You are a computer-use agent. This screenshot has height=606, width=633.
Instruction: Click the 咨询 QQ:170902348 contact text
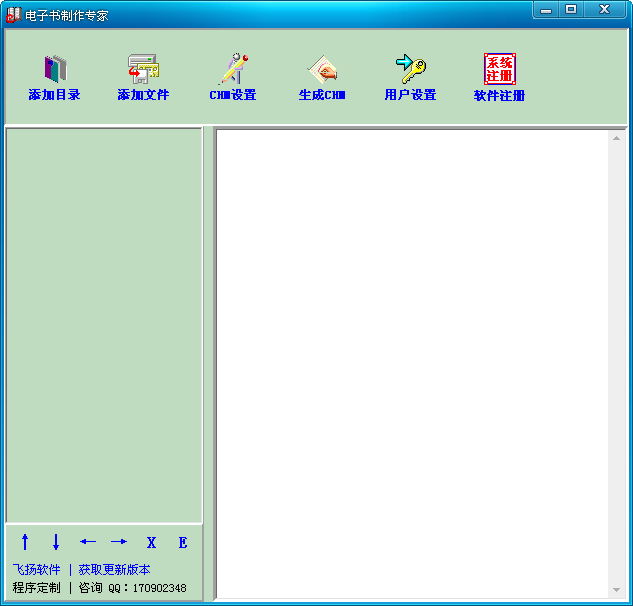(132, 588)
